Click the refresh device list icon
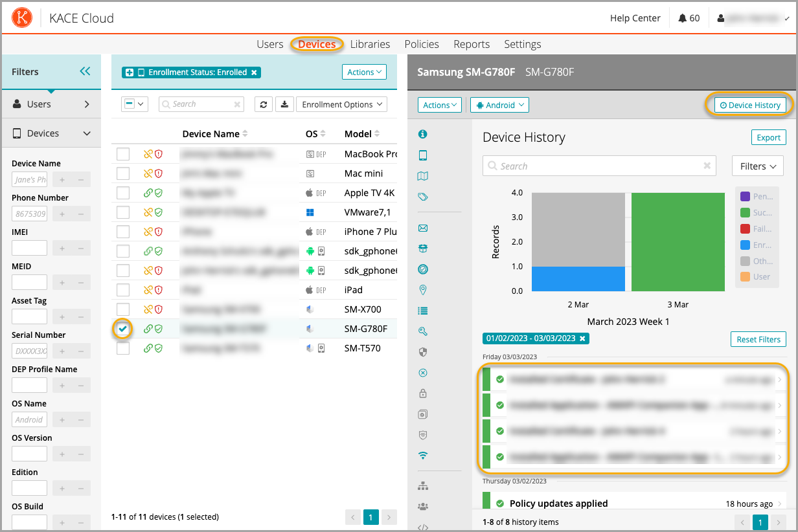This screenshot has width=798, height=532. coord(263,105)
